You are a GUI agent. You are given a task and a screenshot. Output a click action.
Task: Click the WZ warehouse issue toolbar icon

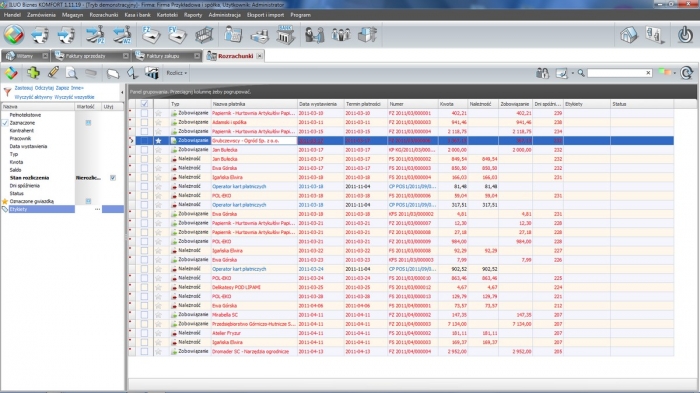coord(122,35)
